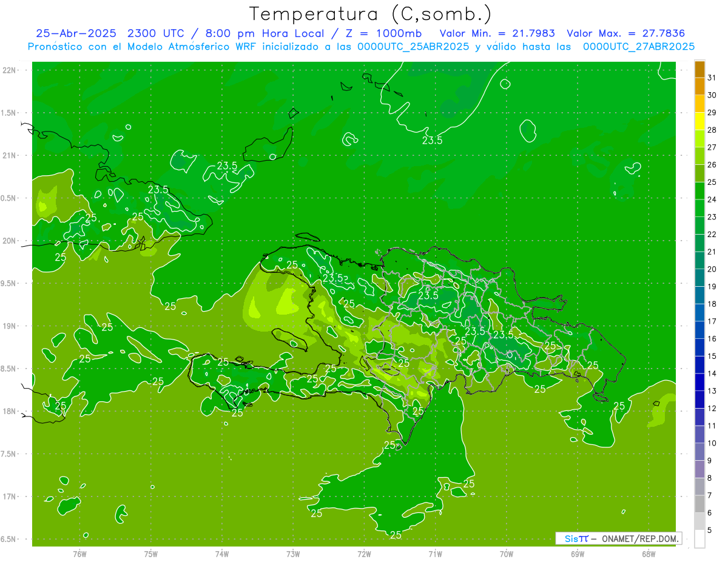Click the dark blue legend band between 13 and 14
Screen dimensions: 728x562
[699, 382]
